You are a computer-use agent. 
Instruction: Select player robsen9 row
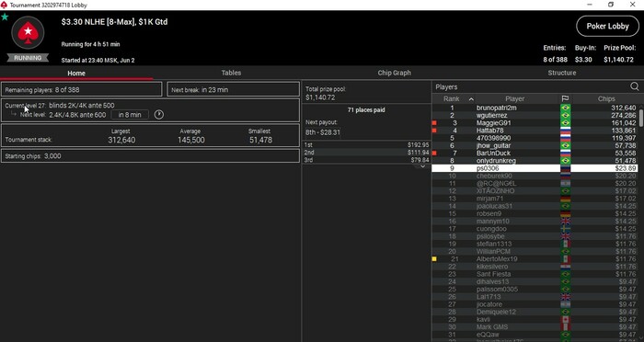click(x=535, y=213)
